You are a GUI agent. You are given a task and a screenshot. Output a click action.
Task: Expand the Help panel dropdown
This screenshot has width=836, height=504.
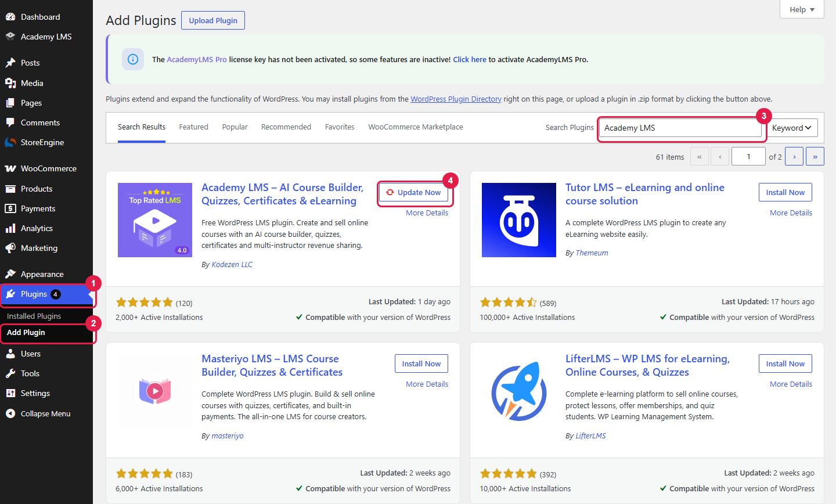pyautogui.click(x=802, y=9)
